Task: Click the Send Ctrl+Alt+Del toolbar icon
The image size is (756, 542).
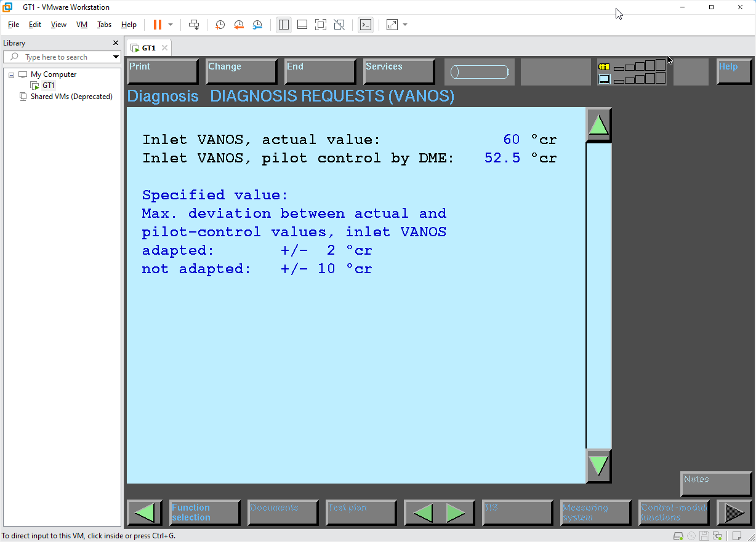Action: (194, 25)
